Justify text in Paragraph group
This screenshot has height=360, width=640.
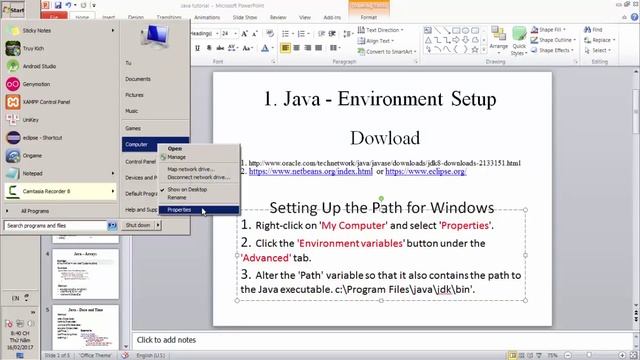319,48
